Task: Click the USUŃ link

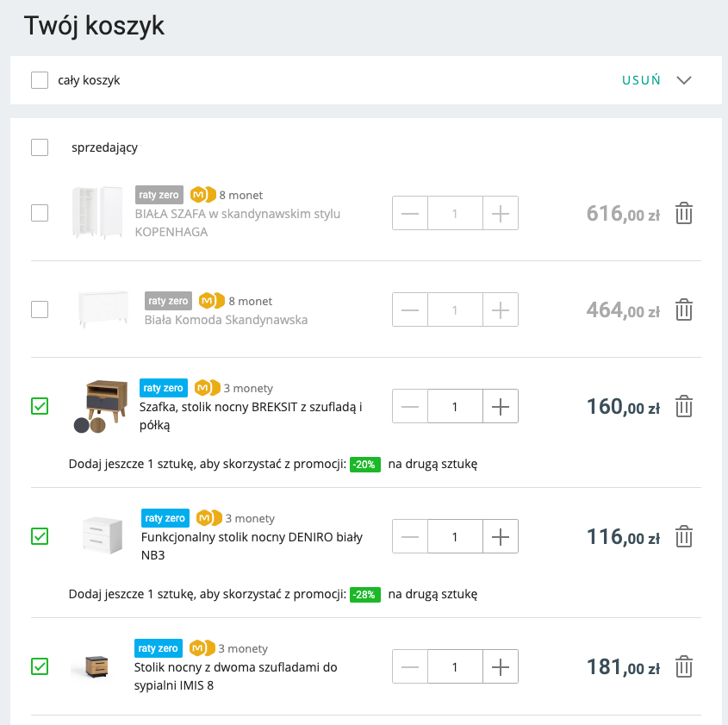Action: (x=641, y=80)
